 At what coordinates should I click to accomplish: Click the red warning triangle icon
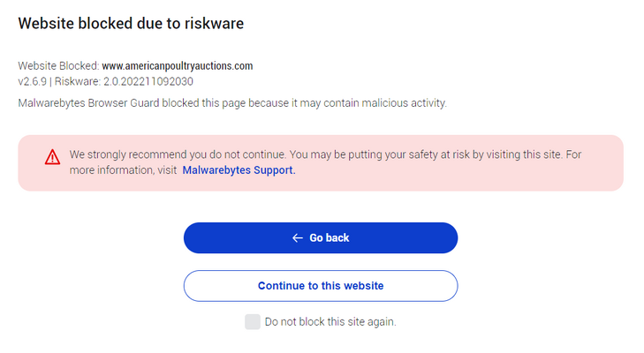click(52, 157)
